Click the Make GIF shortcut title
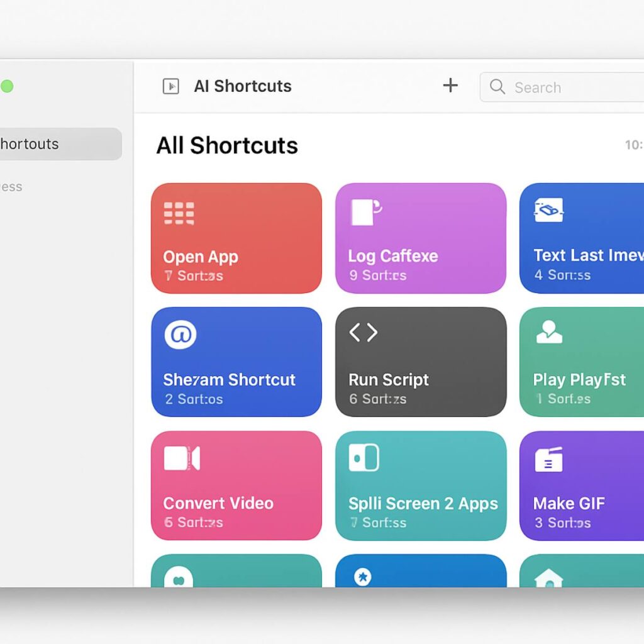The image size is (644, 644). coord(569,503)
